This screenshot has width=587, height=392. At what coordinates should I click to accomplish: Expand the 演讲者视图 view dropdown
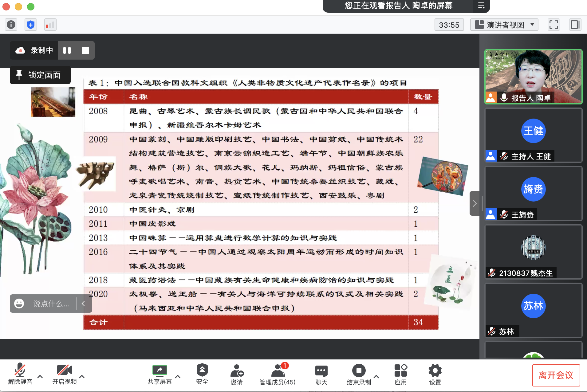[x=504, y=25]
